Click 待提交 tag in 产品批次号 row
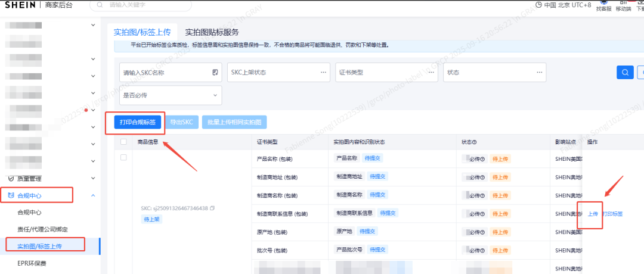 click(x=377, y=250)
